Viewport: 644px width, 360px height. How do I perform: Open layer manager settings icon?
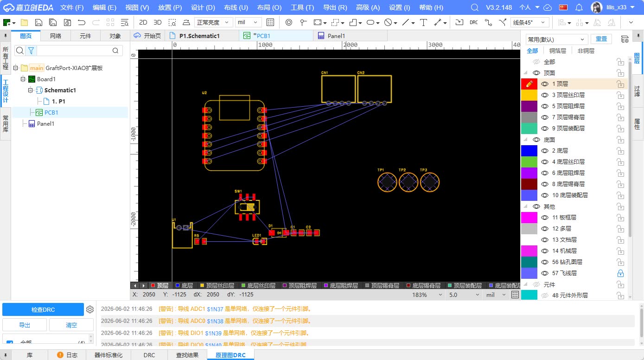[625, 39]
